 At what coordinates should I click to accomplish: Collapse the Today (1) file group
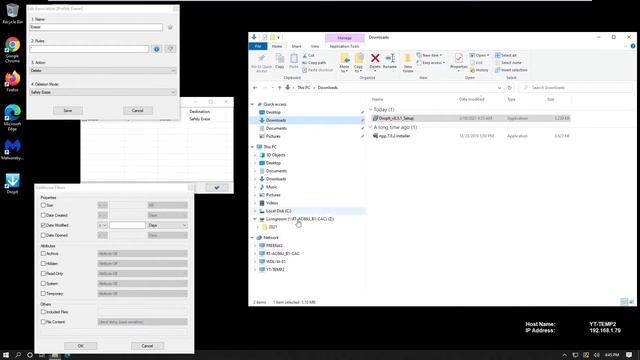click(371, 110)
